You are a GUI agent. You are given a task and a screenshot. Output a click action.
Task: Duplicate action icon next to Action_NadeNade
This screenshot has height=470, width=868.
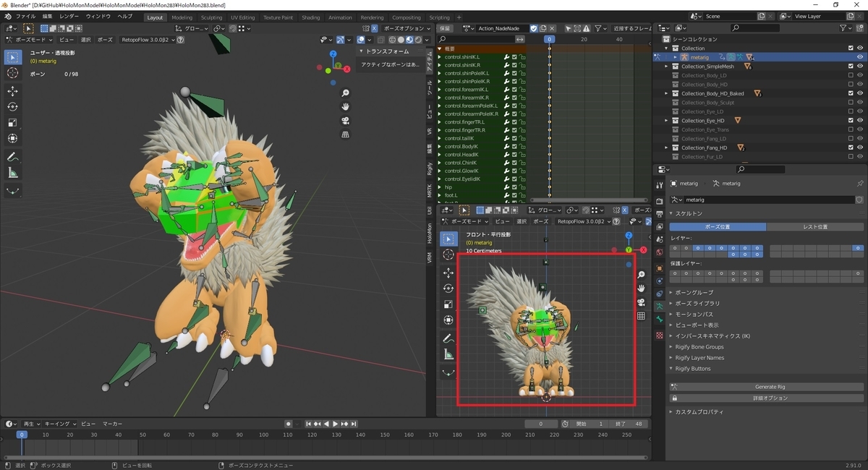(x=544, y=28)
